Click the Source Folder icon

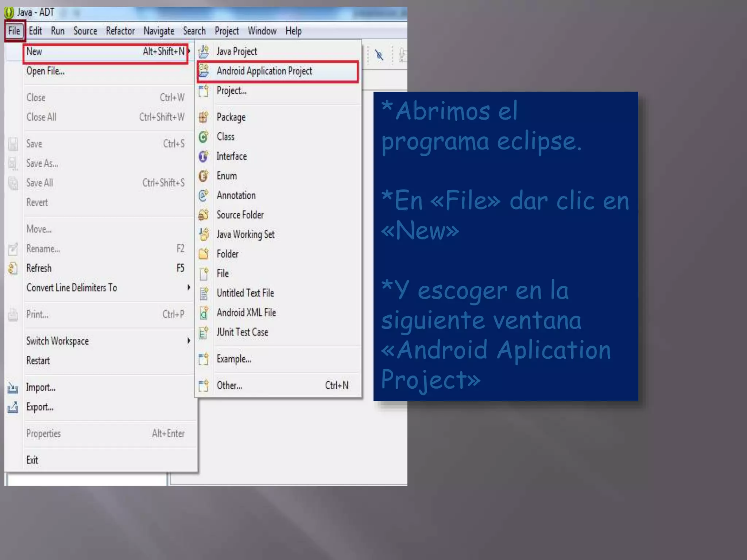pos(204,215)
